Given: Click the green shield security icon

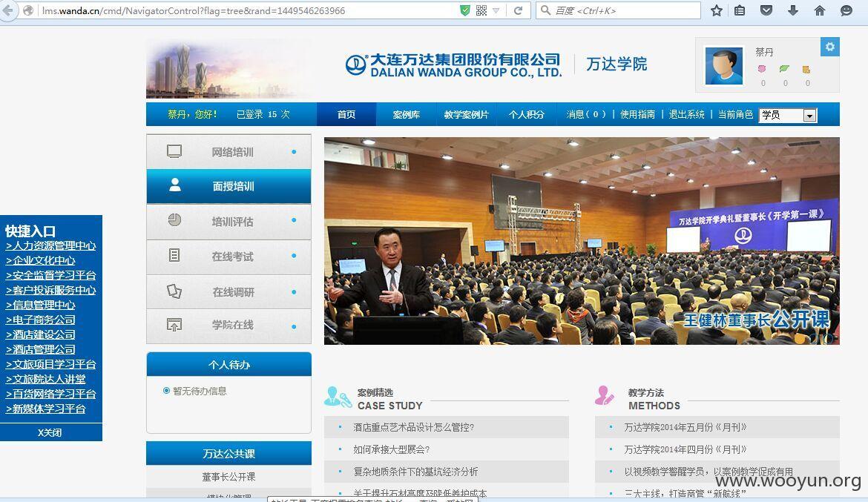Looking at the screenshot, I should pyautogui.click(x=465, y=10).
